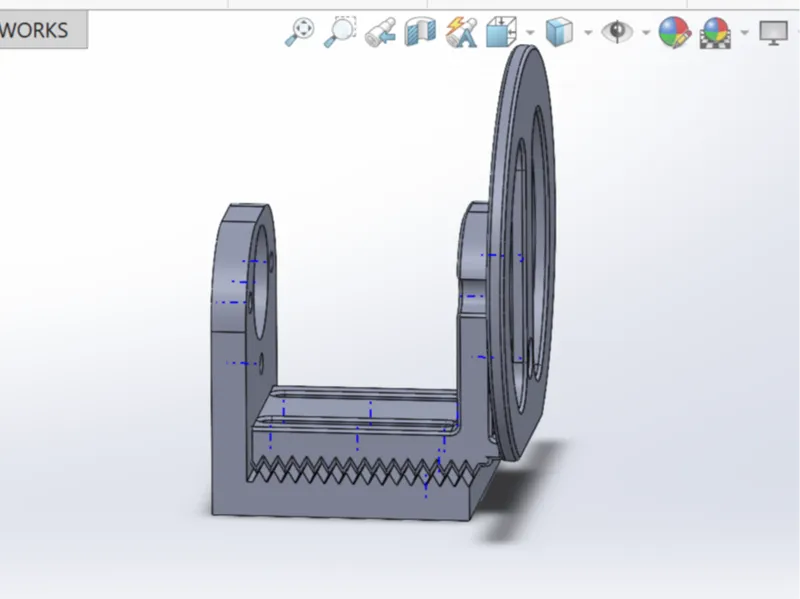This screenshot has height=599, width=800.
Task: Open the Apply Scene dropdown arrow
Action: [x=744, y=33]
